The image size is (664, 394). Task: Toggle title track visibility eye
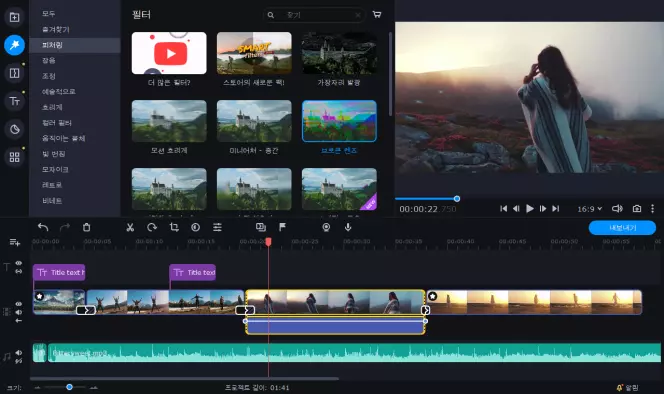19,263
